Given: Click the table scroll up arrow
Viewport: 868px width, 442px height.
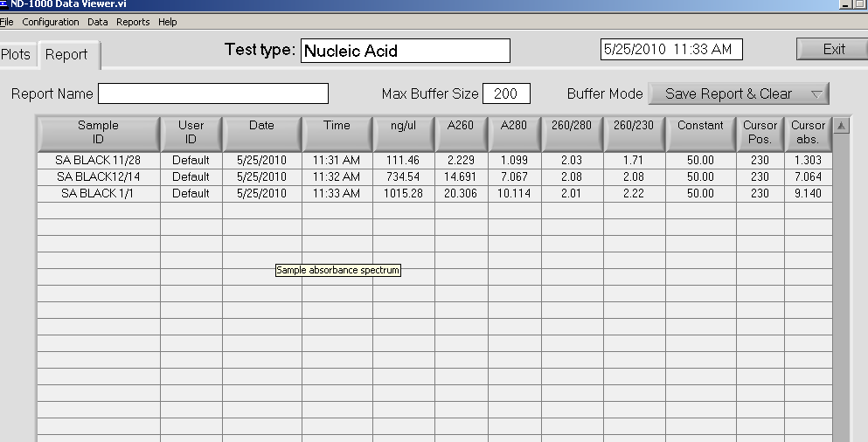Looking at the screenshot, I should click(x=841, y=126).
